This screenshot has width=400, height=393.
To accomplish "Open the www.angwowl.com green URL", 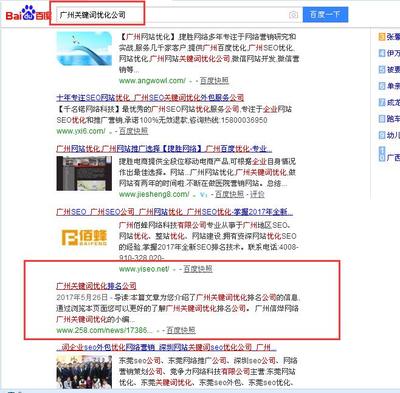I will pos(152,81).
